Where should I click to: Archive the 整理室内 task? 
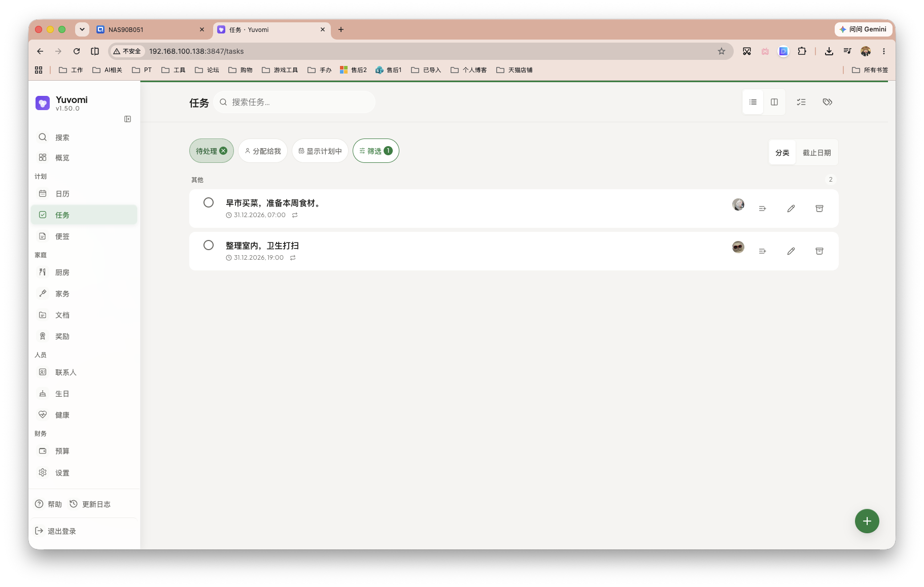(x=819, y=251)
